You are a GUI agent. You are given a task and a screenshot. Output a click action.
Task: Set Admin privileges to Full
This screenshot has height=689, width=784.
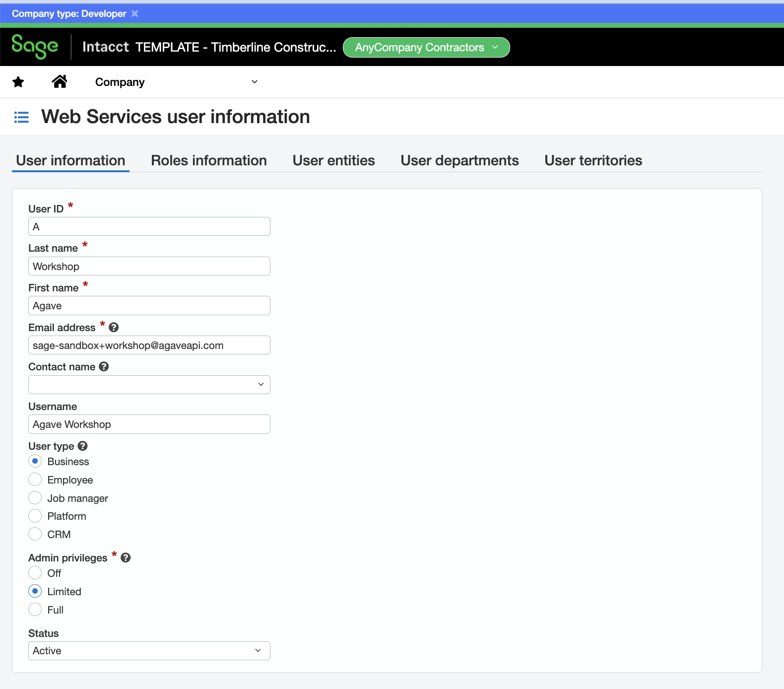point(35,610)
